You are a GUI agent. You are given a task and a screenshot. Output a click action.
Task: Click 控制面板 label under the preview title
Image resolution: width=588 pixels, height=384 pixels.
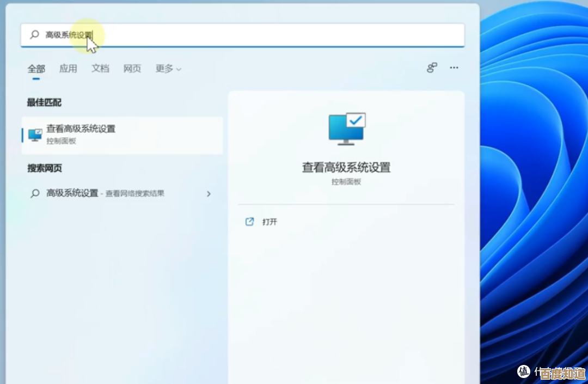coord(346,181)
